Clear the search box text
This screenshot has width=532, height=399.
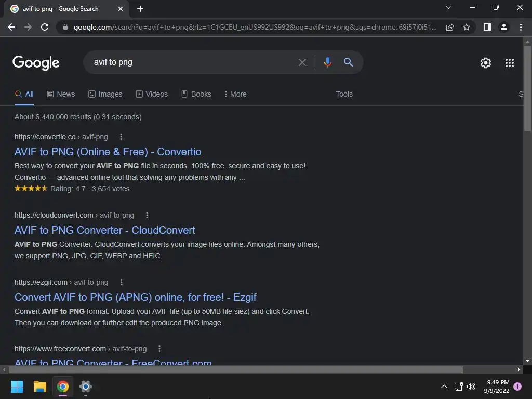302,62
